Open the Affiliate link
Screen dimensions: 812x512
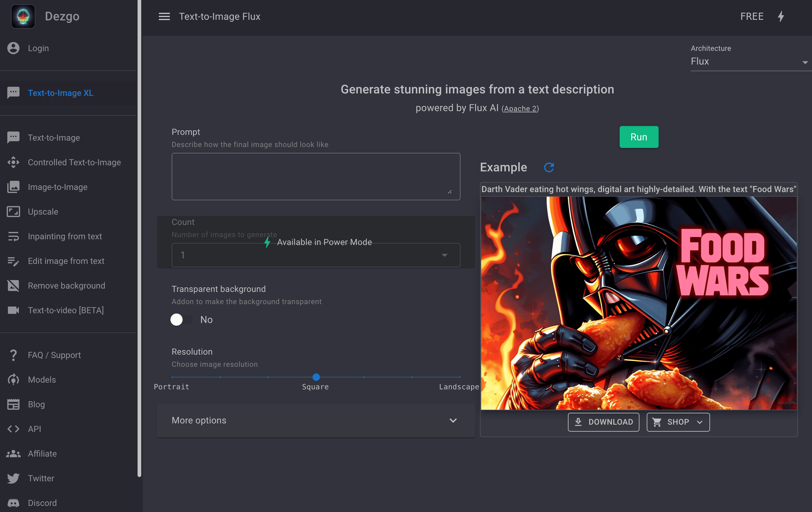(x=68, y=453)
